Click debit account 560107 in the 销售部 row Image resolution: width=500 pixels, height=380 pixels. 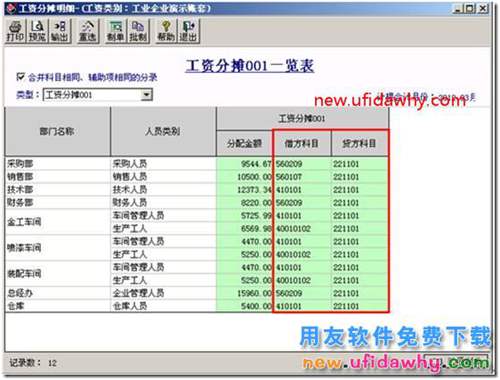point(302,177)
